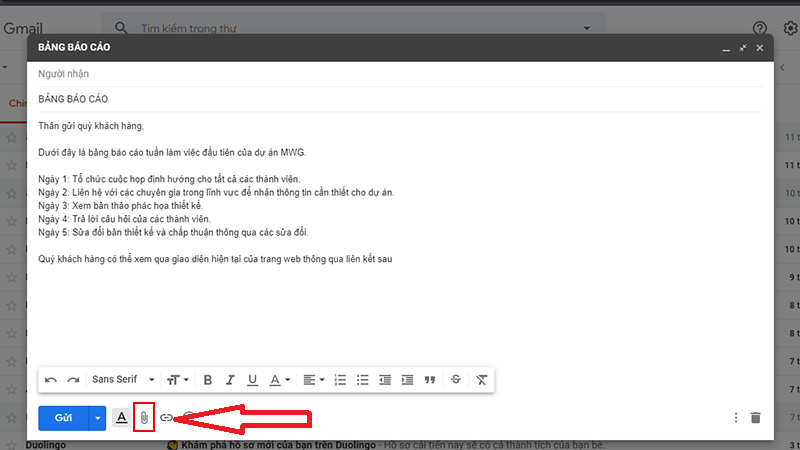Insert a numbered list
Screen dimensions: 800x450
340,380
